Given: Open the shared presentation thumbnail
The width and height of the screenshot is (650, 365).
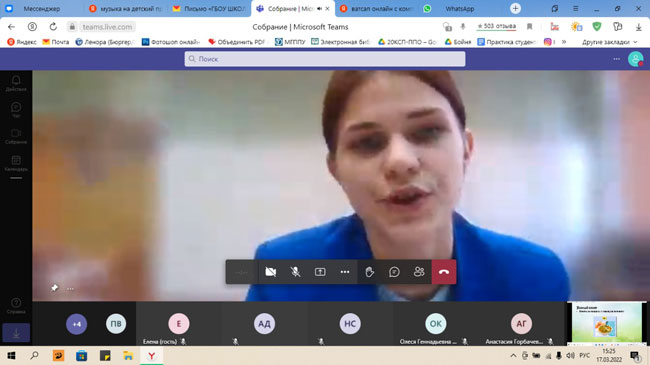Looking at the screenshot, I should click(606, 324).
